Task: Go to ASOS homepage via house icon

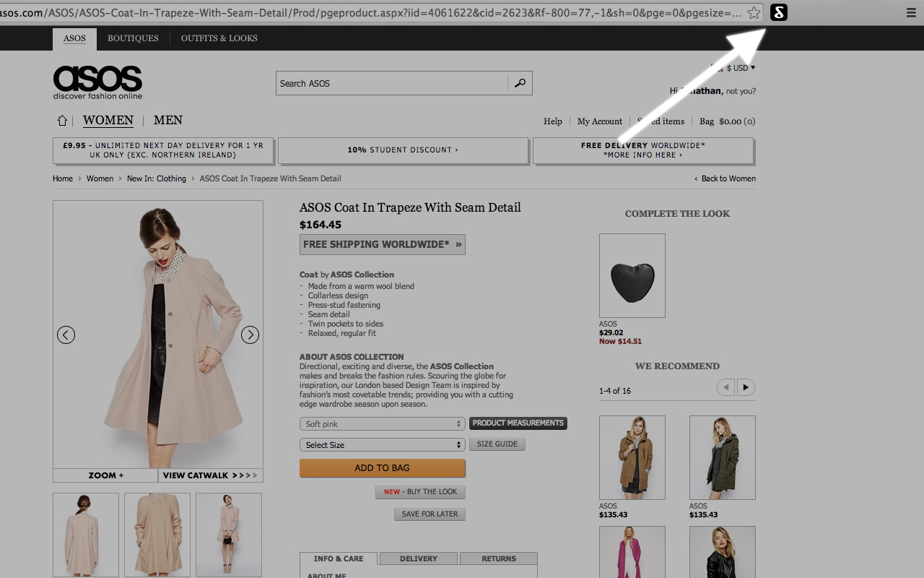Action: 62,121
